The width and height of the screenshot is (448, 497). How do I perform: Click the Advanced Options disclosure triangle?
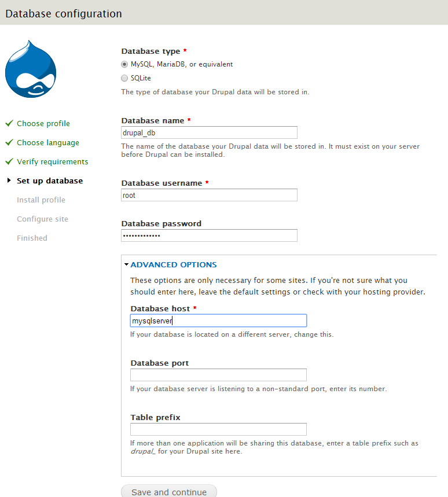pos(127,264)
